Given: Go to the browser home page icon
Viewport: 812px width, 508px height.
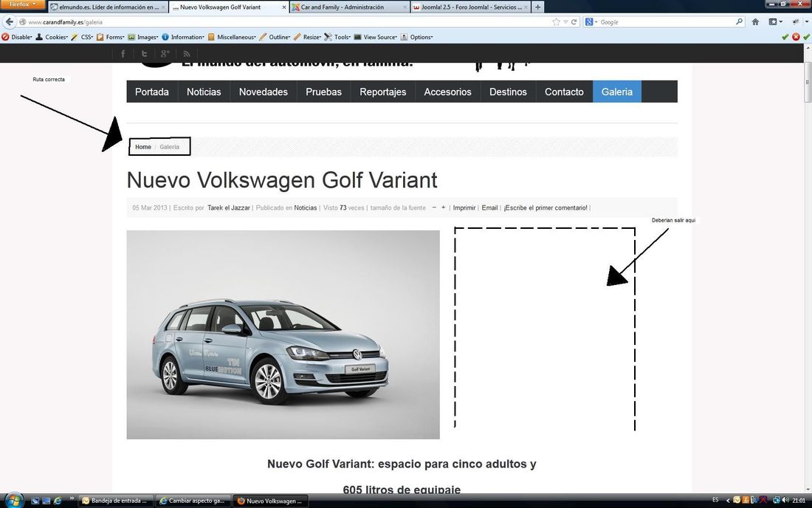Looking at the screenshot, I should pos(756,21).
